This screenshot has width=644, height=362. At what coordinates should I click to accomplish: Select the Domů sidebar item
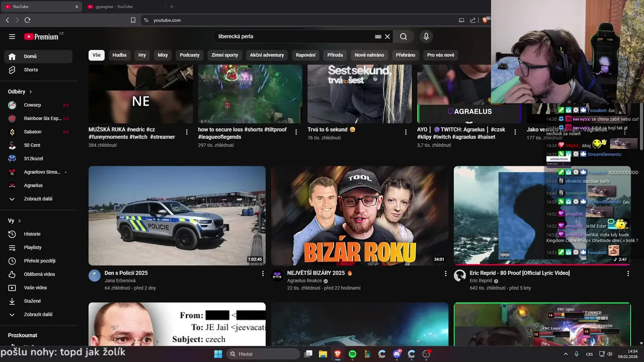(38, 56)
